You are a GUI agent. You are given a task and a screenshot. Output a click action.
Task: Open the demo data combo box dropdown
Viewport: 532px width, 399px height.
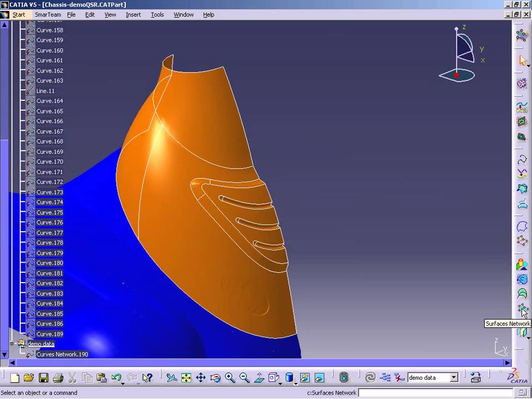[454, 377]
